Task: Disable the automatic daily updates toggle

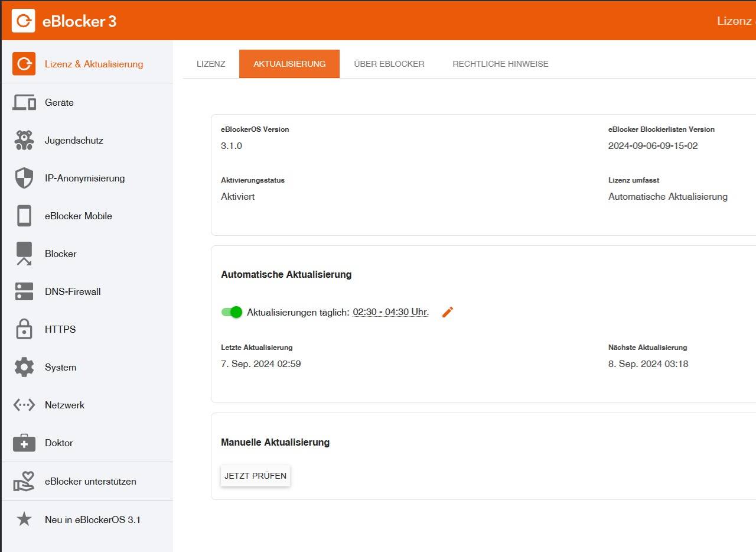Action: (232, 312)
